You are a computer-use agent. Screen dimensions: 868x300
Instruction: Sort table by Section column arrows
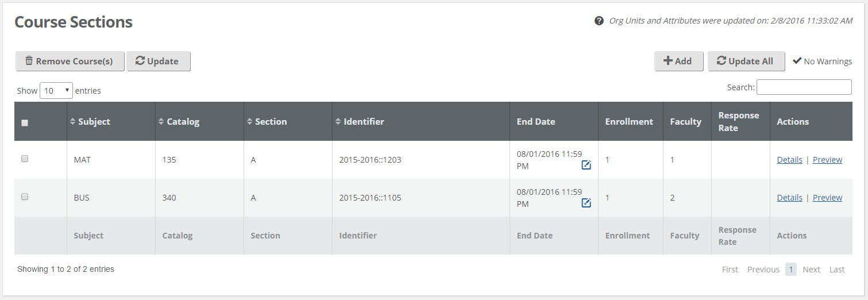tap(249, 121)
